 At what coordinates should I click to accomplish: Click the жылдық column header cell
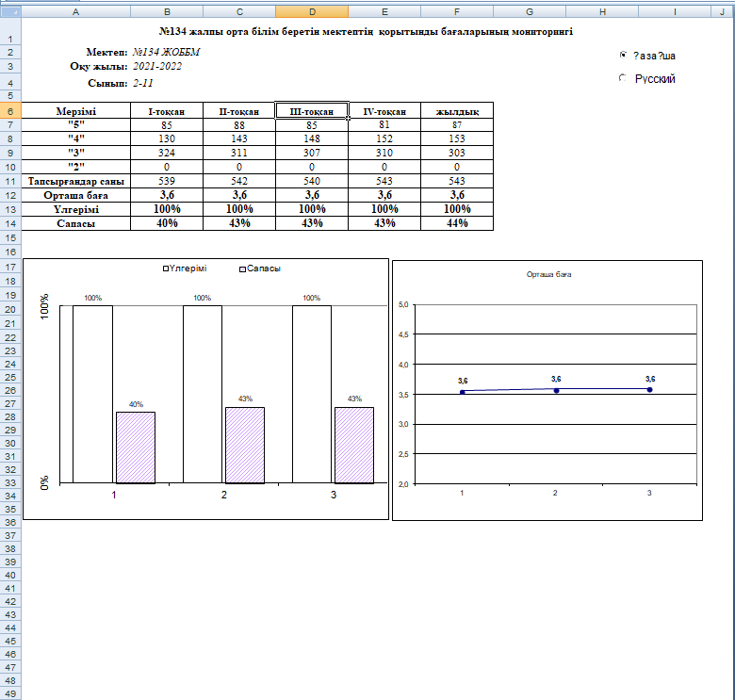pos(457,111)
